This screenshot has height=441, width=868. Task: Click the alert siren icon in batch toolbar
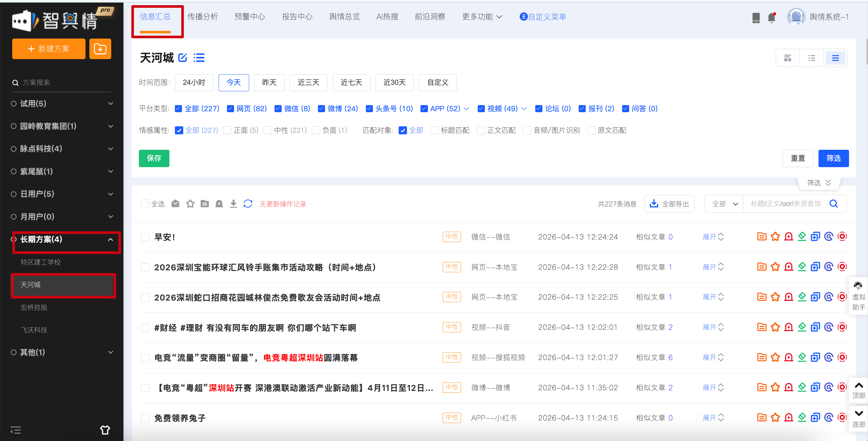(219, 203)
